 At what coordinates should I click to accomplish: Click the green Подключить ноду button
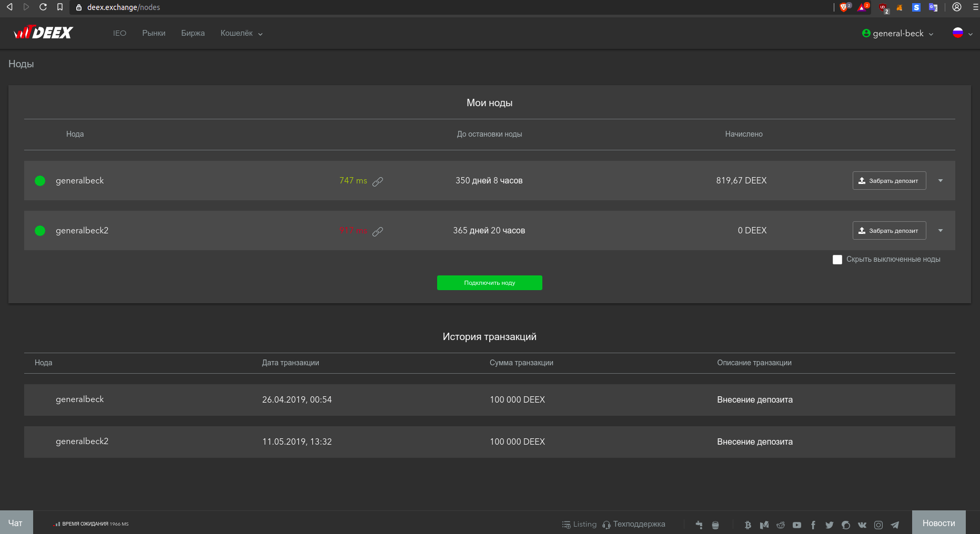tap(489, 283)
